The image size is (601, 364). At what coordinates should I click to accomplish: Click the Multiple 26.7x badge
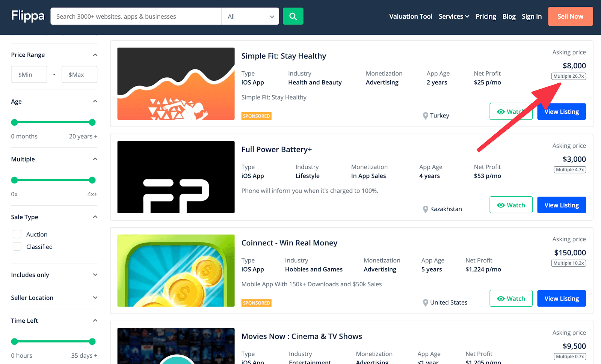(569, 76)
